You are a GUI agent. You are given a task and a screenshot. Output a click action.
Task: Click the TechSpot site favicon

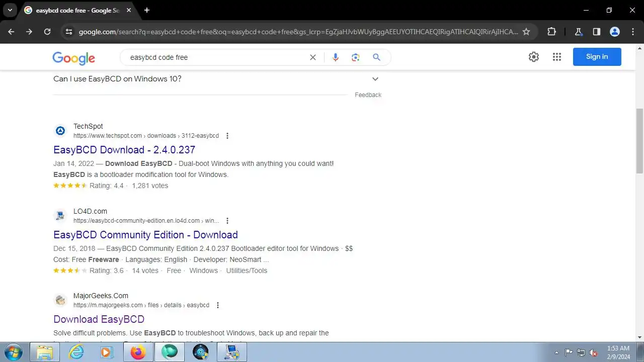point(60,131)
